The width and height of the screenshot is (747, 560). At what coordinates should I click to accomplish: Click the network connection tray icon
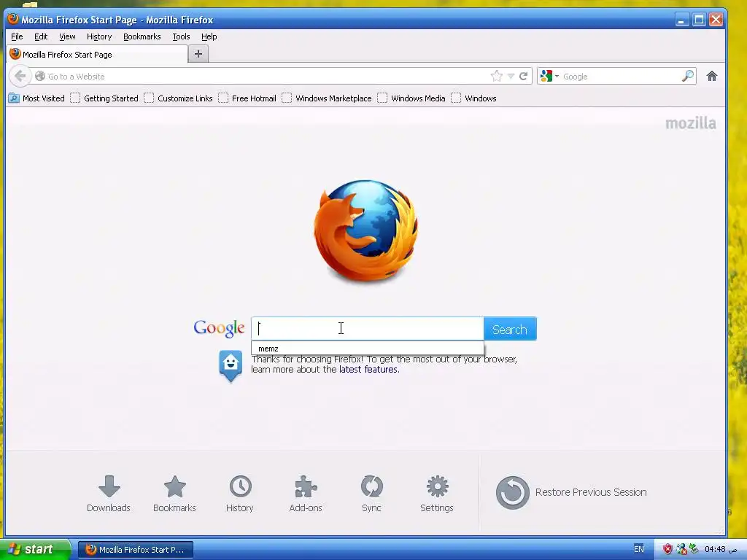681,550
